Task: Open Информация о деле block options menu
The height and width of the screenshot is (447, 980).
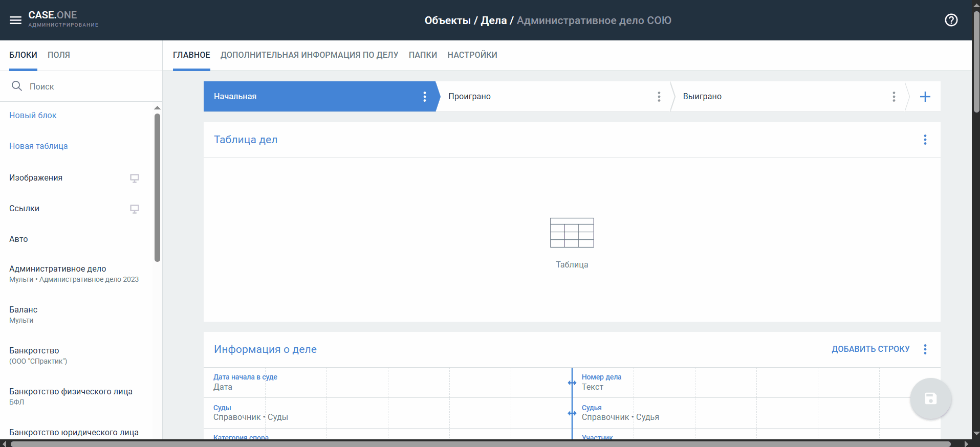Action: tap(925, 349)
